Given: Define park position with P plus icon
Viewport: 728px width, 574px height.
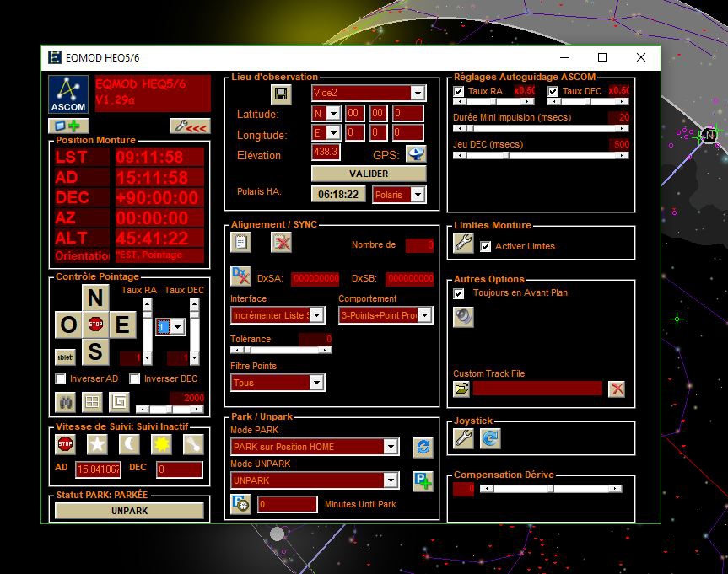Looking at the screenshot, I should point(423,481).
